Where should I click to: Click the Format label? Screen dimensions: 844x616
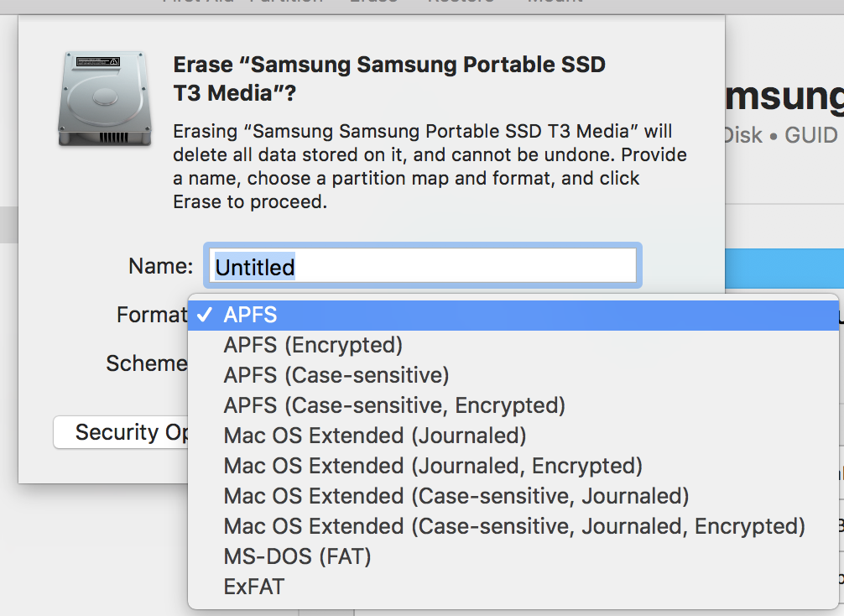point(152,315)
